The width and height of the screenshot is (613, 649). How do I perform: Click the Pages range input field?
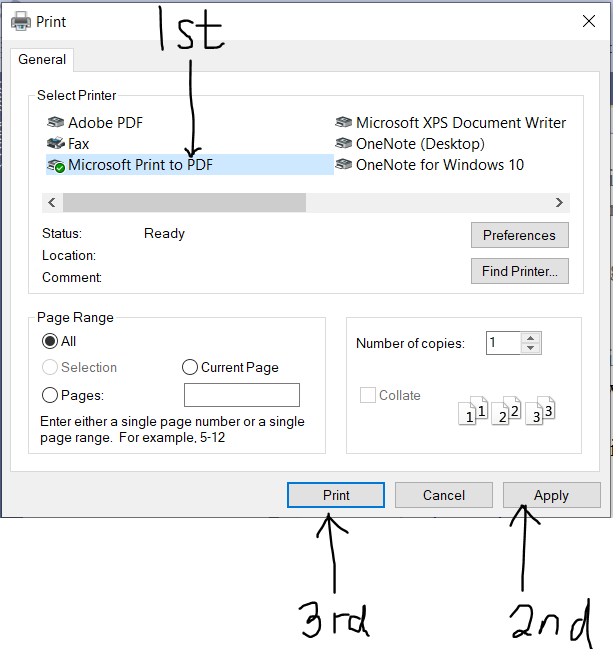pos(242,395)
